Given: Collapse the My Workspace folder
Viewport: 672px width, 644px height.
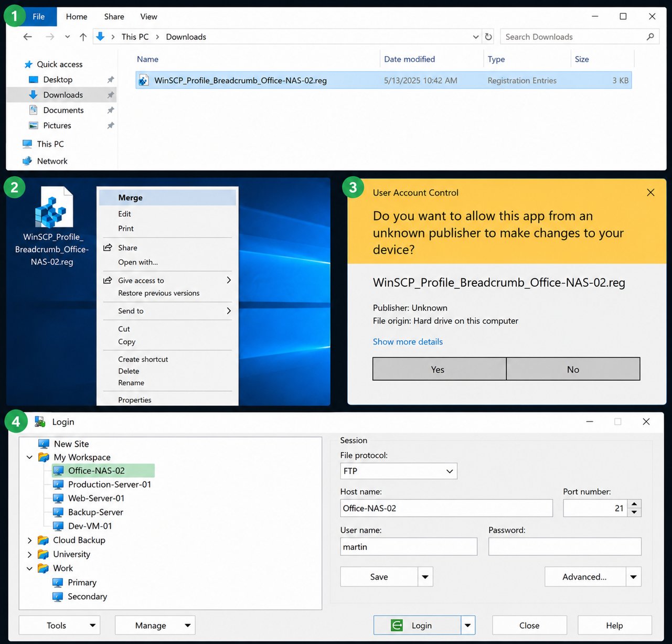Looking at the screenshot, I should click(30, 457).
